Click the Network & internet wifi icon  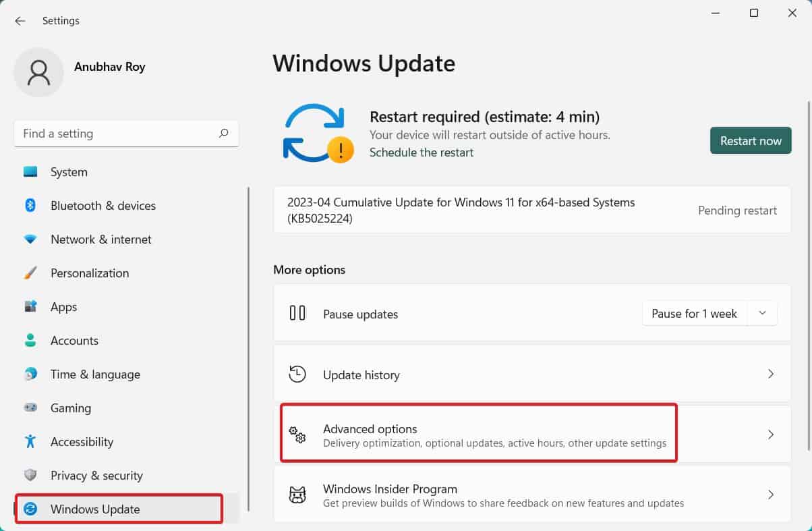(30, 240)
